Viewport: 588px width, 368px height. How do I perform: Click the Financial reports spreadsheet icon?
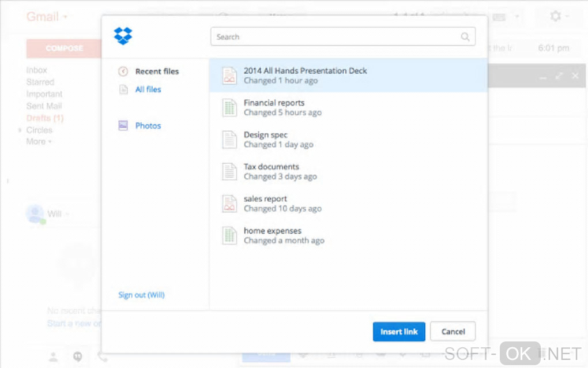[x=229, y=108]
